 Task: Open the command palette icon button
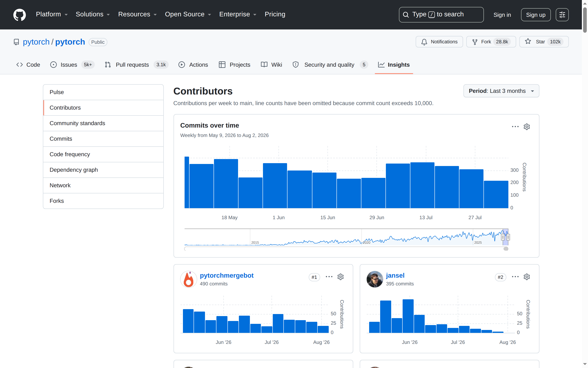(x=562, y=15)
